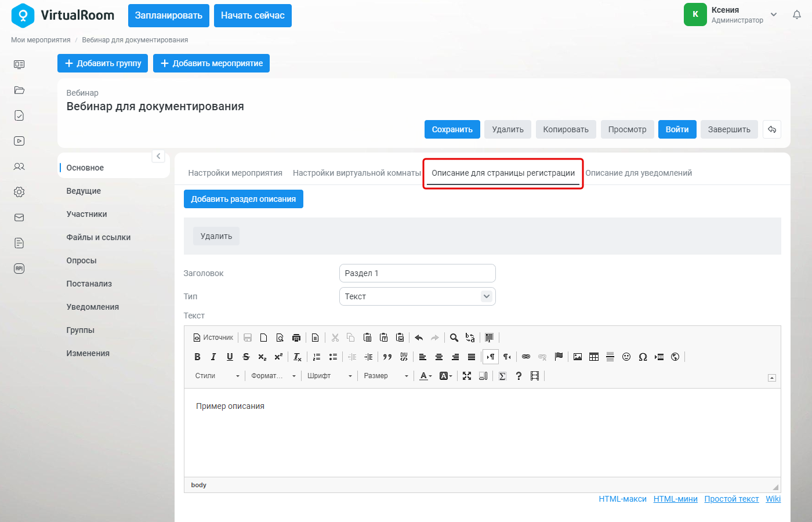The height and width of the screenshot is (522, 812).
Task: Insert an image into the description
Action: (x=578, y=357)
